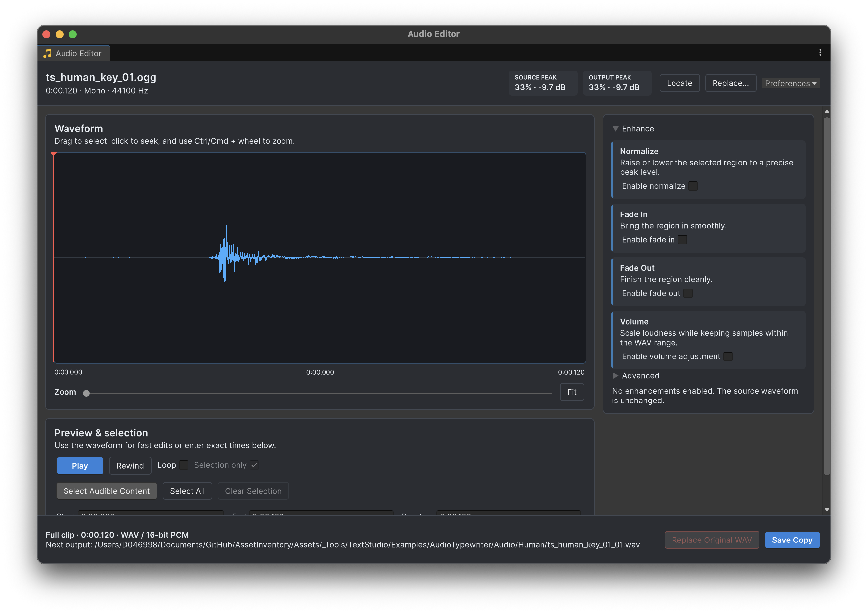Click the Zoom slider handle
The width and height of the screenshot is (868, 613).
87,393
